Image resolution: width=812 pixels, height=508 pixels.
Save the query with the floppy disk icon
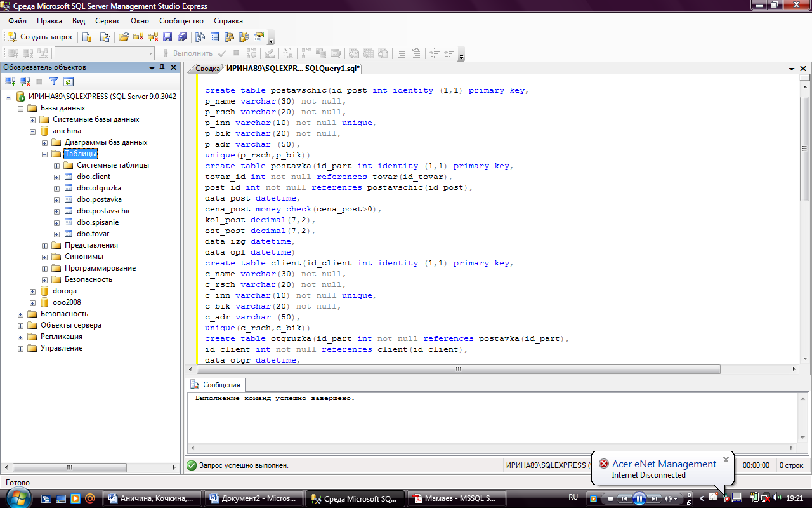click(x=167, y=37)
